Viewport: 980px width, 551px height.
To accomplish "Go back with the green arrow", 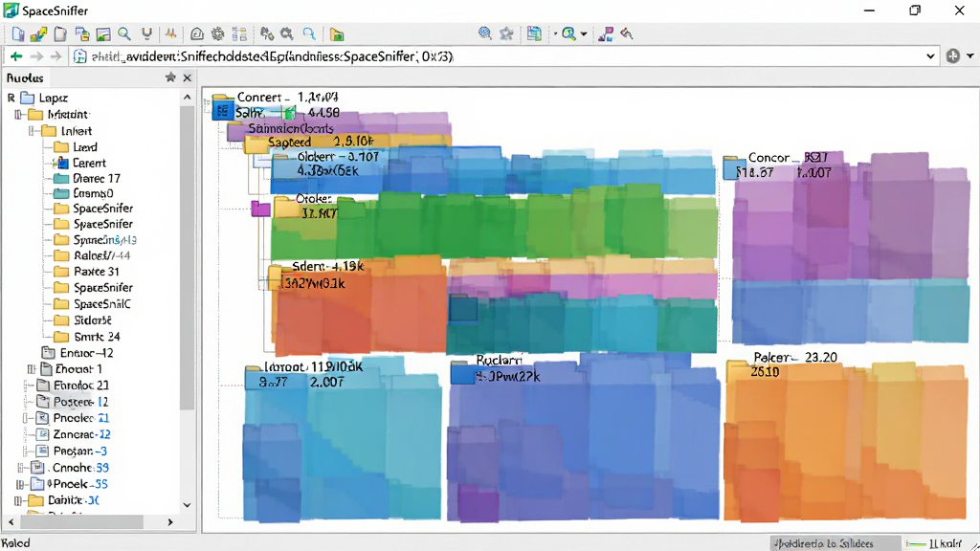I will [x=16, y=56].
